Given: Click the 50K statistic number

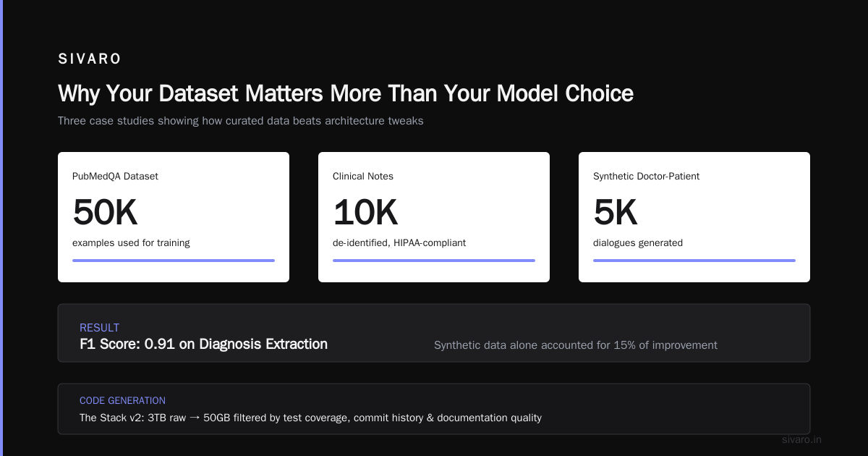Looking at the screenshot, I should click(105, 212).
